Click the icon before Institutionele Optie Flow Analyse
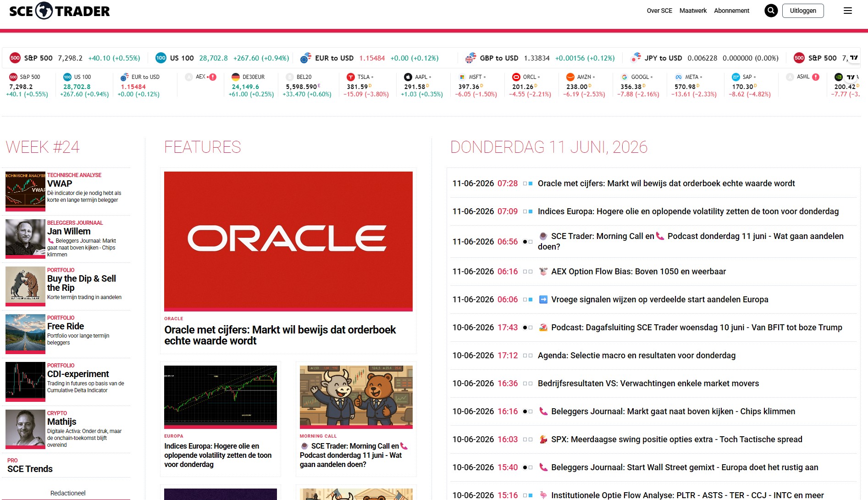This screenshot has height=500, width=868. [x=543, y=495]
